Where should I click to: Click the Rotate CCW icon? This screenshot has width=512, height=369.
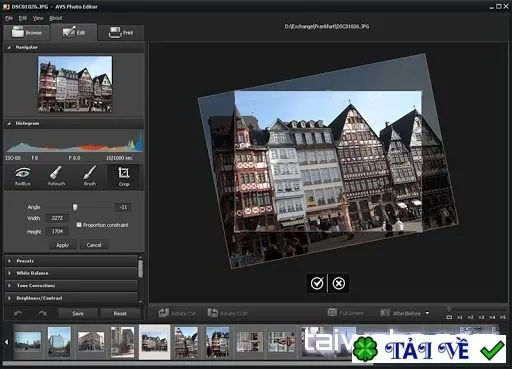[213, 313]
